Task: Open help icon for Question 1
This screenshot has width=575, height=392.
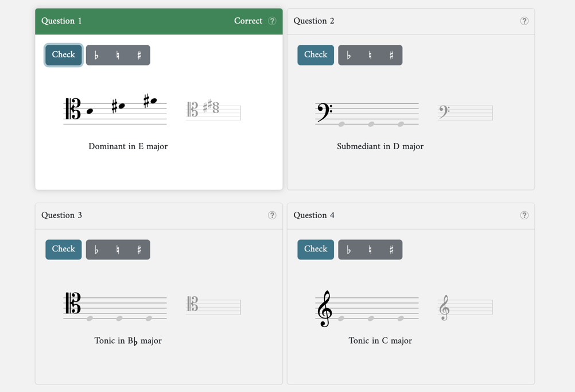Action: 272,21
